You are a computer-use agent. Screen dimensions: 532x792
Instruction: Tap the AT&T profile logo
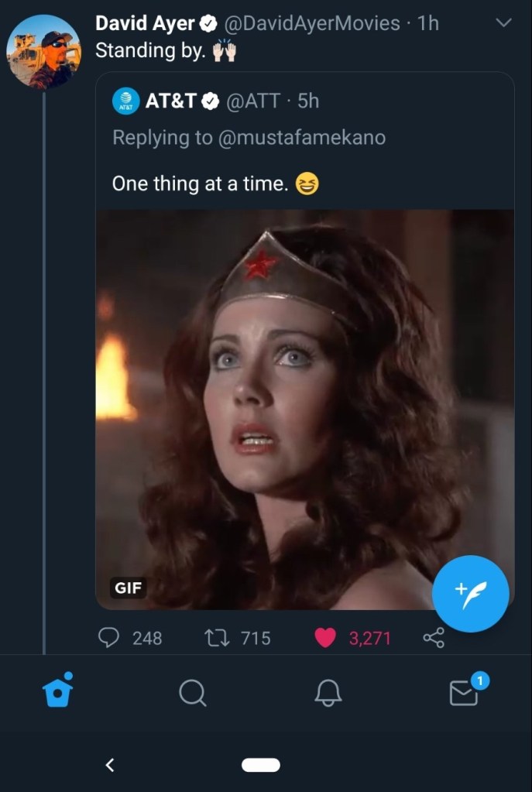click(x=126, y=101)
